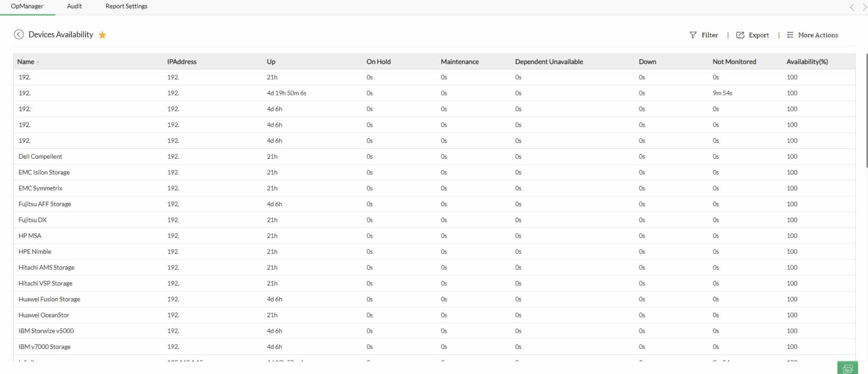Click the Filter funnel icon
The width and height of the screenshot is (868, 374).
pyautogui.click(x=693, y=35)
